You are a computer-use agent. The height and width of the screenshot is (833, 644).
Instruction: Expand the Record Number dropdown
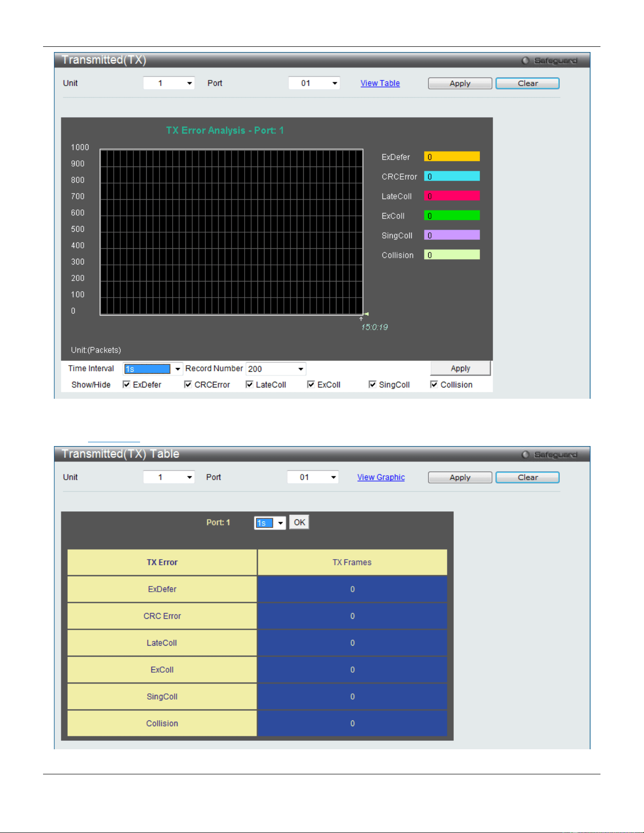point(276,369)
